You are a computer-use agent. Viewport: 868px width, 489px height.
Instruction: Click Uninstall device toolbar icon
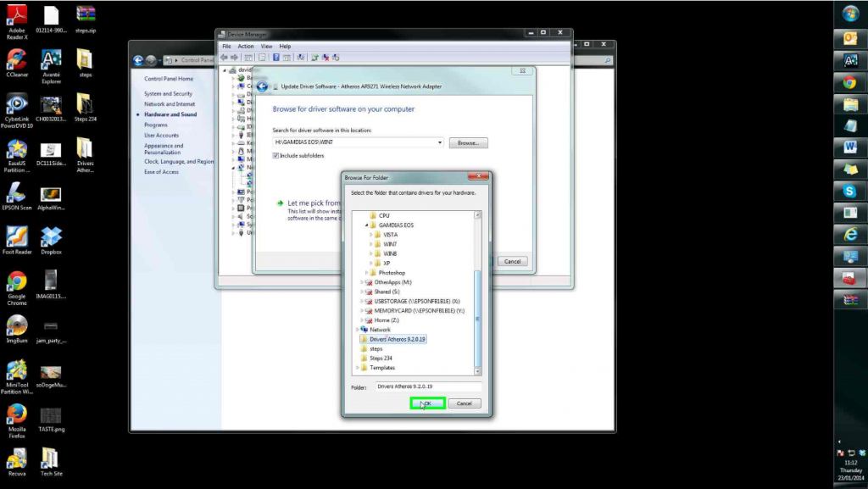click(x=325, y=58)
